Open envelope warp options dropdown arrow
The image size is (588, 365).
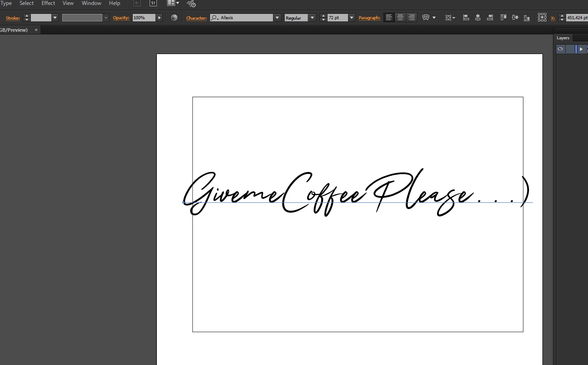tap(434, 18)
